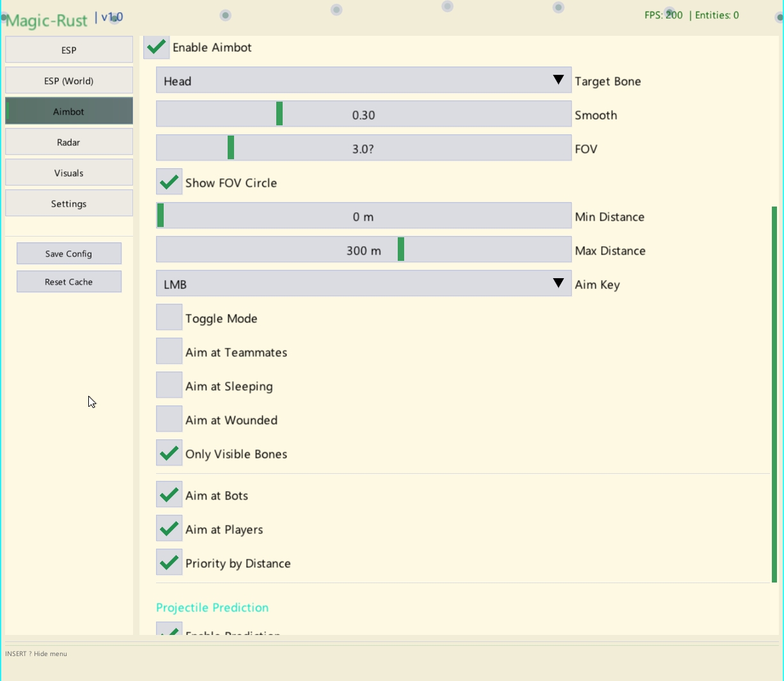Screen dimensions: 784x681
Task: Uncheck Show FOV Circle
Action: click(169, 182)
